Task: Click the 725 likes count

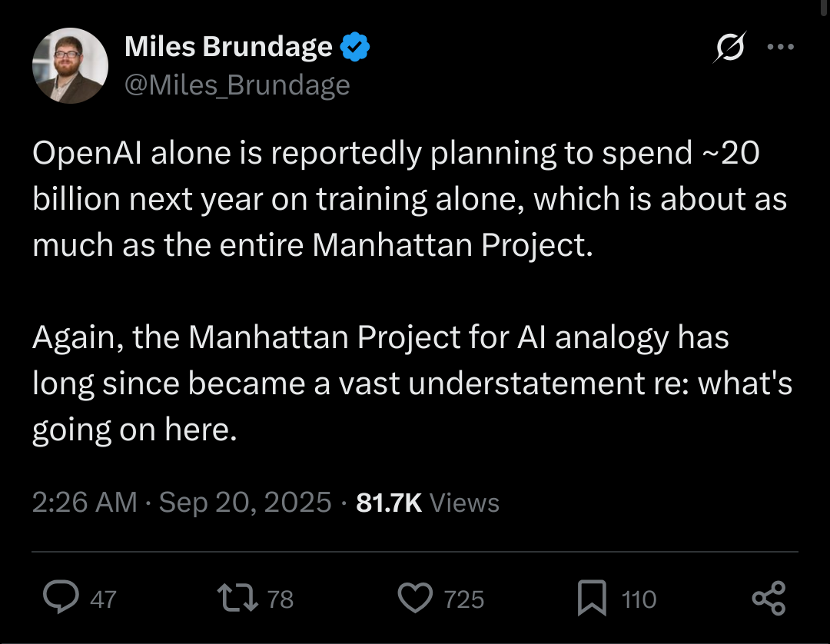Action: pyautogui.click(x=464, y=599)
